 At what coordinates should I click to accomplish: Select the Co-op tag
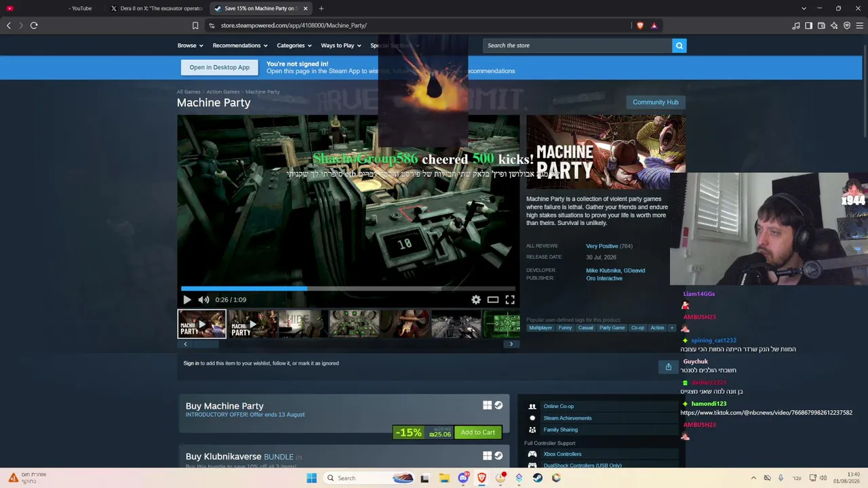pyautogui.click(x=638, y=328)
